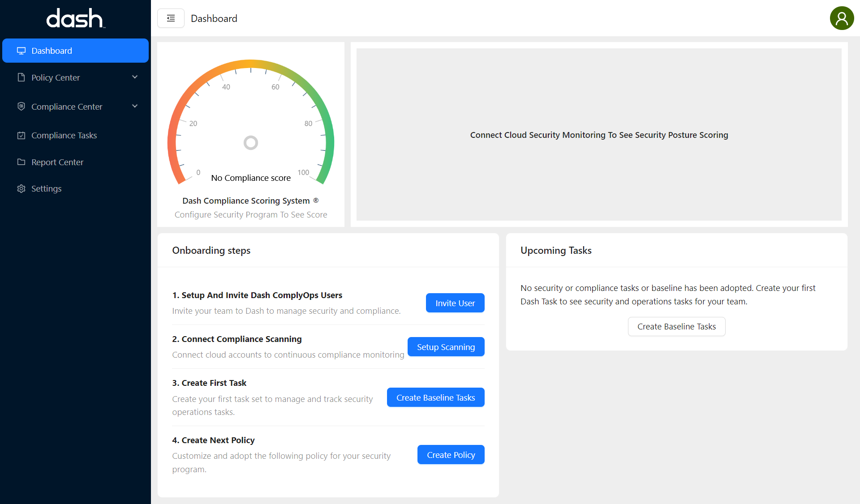Click the Compliance Center shield icon

(21, 107)
